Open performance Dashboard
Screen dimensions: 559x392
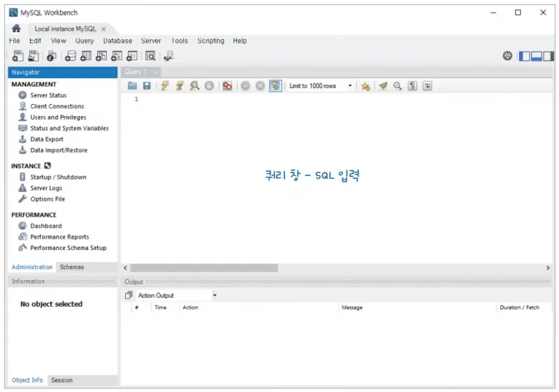coord(46,226)
